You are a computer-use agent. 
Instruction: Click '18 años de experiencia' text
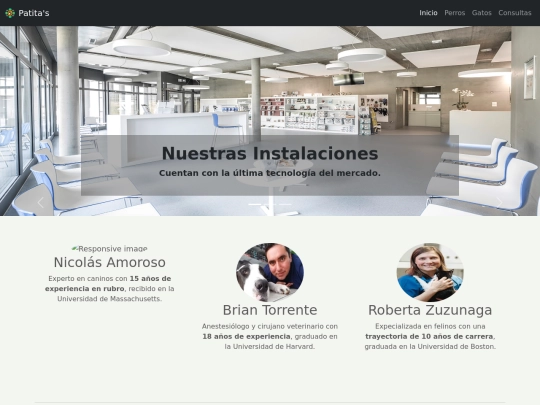246,336
